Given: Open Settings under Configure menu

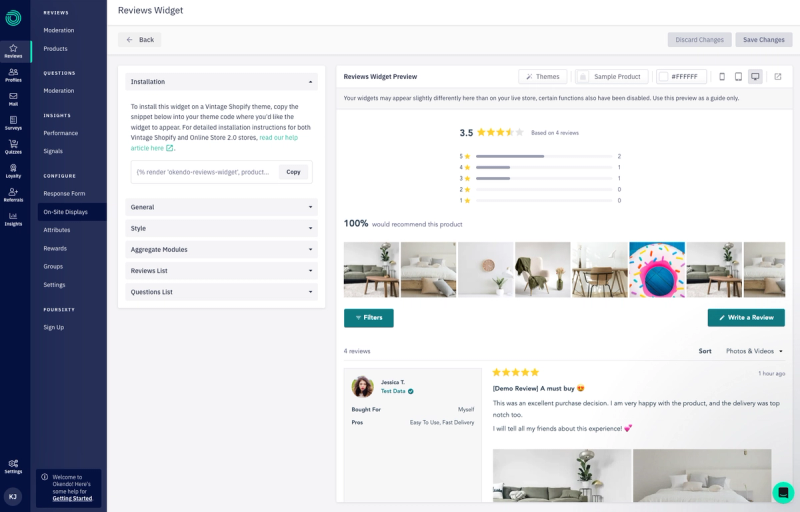Looking at the screenshot, I should [x=54, y=285].
